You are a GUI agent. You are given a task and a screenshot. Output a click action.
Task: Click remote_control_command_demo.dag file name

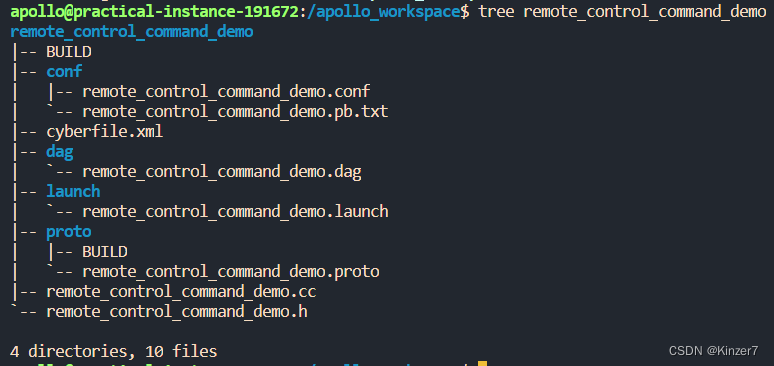(x=222, y=172)
